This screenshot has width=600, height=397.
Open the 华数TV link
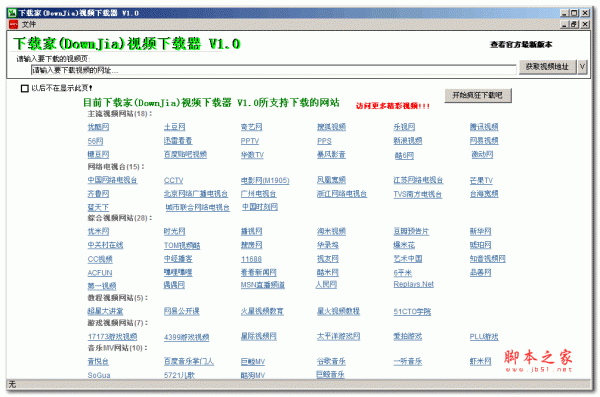pyautogui.click(x=252, y=155)
